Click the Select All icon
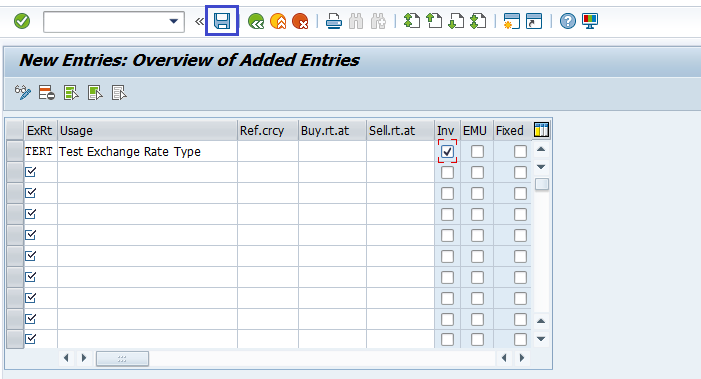Viewport: 701px width, 379px height. 71,93
